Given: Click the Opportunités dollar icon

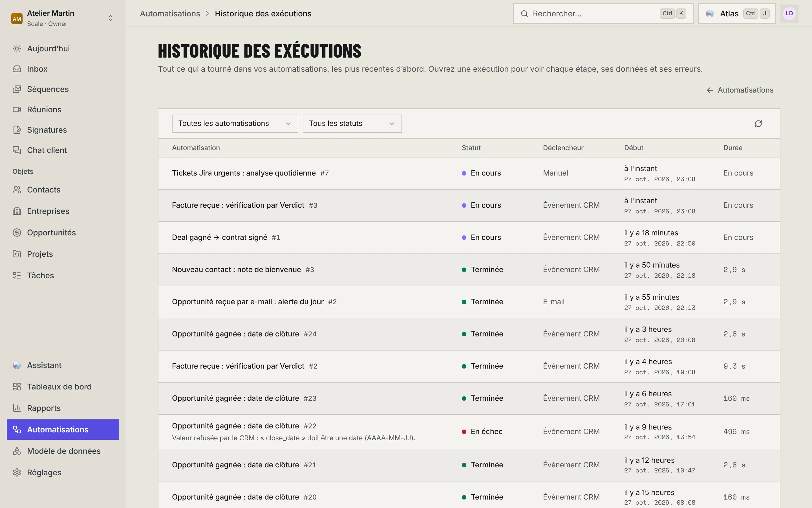Looking at the screenshot, I should [17, 233].
